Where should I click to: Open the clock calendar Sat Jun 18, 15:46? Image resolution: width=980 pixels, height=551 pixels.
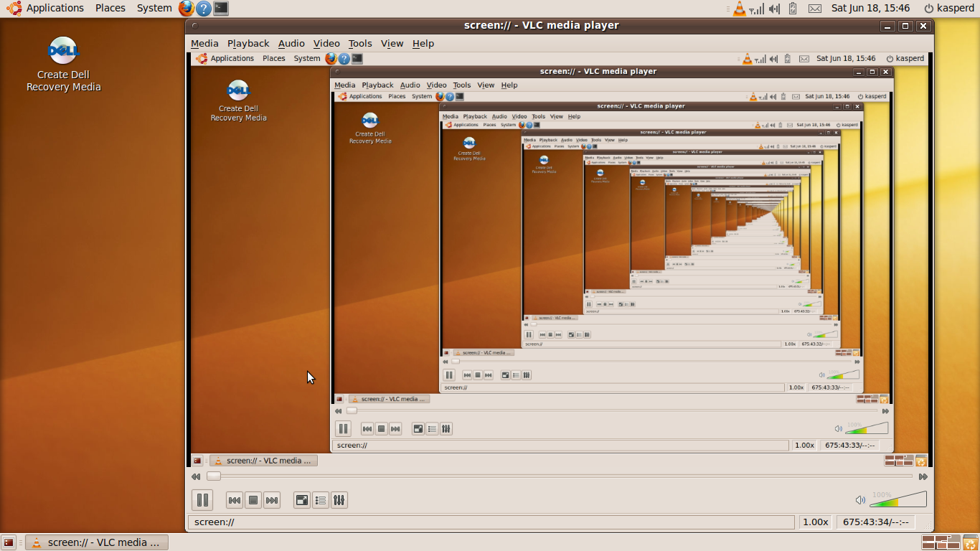pos(870,8)
